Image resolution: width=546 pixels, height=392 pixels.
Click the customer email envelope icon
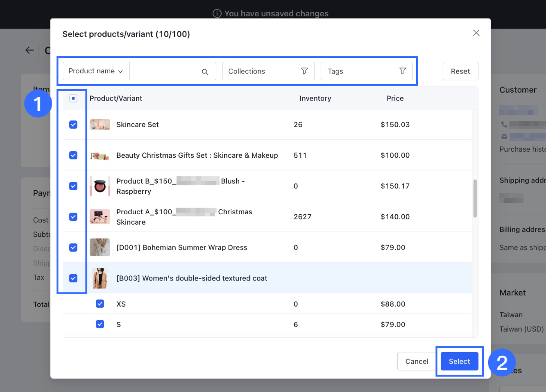tap(504, 137)
